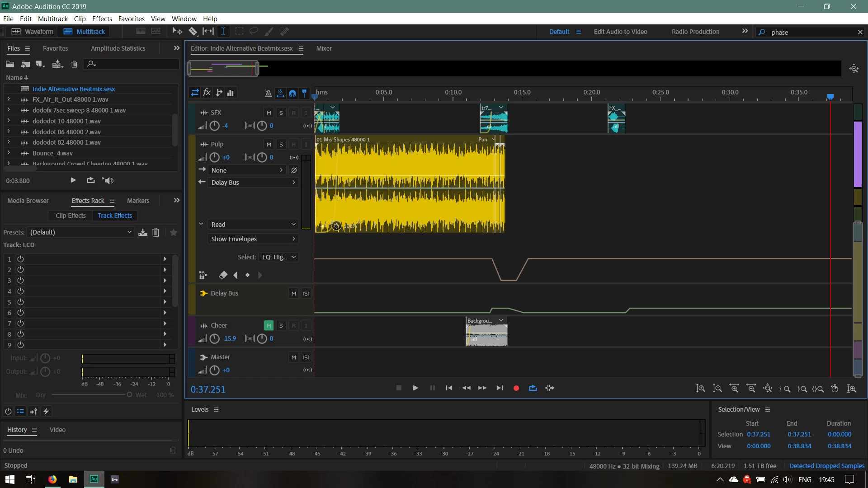Open the effects fx section of tracks
The width and height of the screenshot is (868, 488).
[207, 93]
